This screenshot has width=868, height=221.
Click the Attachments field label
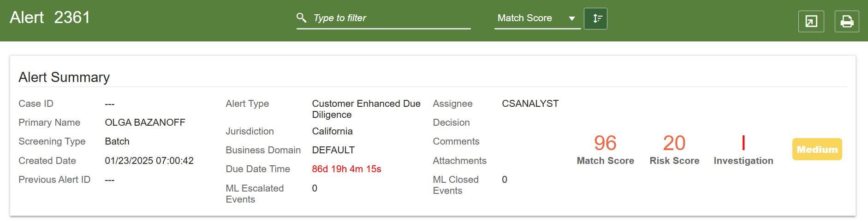(459, 161)
